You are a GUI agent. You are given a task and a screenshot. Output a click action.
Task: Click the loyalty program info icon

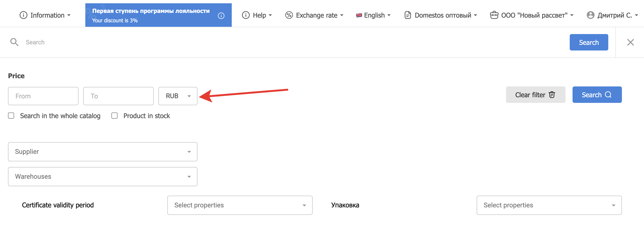tap(221, 16)
